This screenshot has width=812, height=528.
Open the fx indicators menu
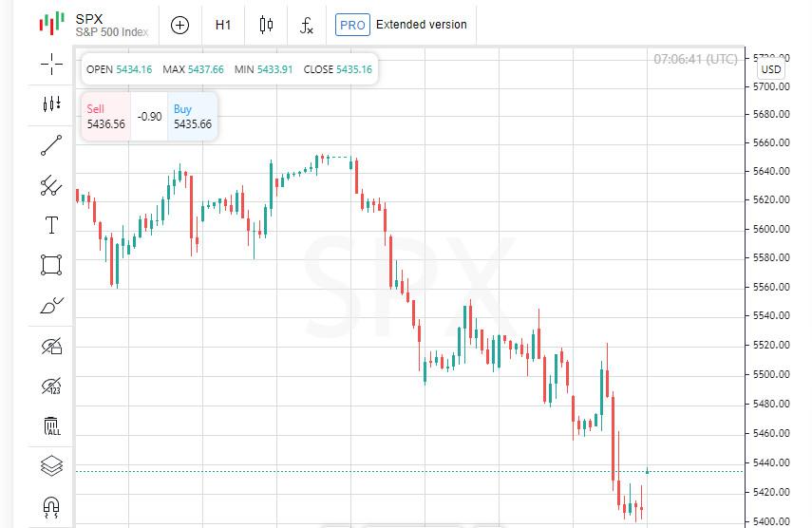[x=307, y=25]
